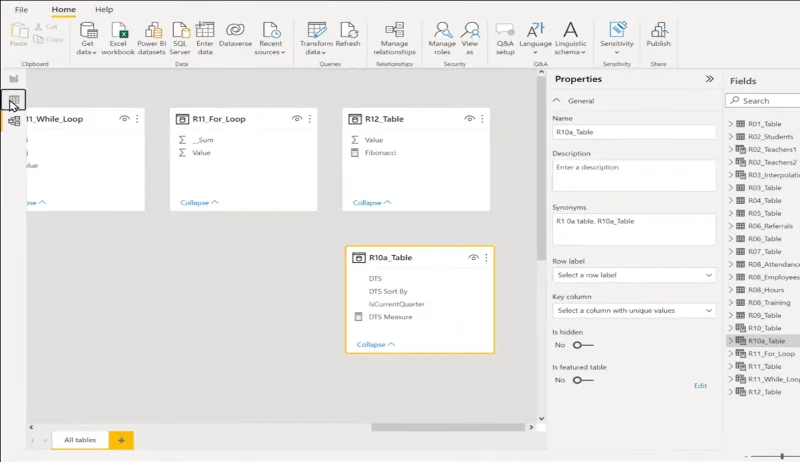Click the Fields Search box
800x462 pixels.
(x=763, y=101)
